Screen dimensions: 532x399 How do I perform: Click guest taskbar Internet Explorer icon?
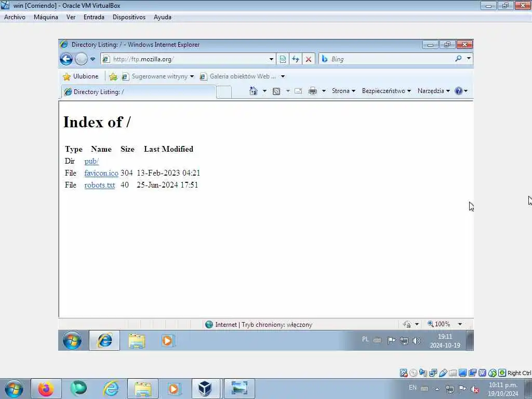click(104, 340)
